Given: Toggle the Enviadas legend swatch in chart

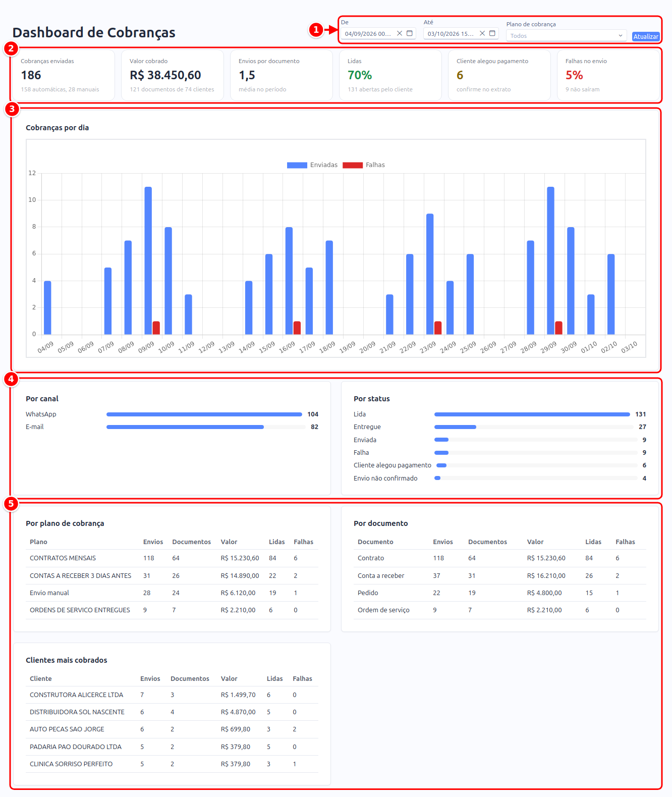Looking at the screenshot, I should pos(297,165).
